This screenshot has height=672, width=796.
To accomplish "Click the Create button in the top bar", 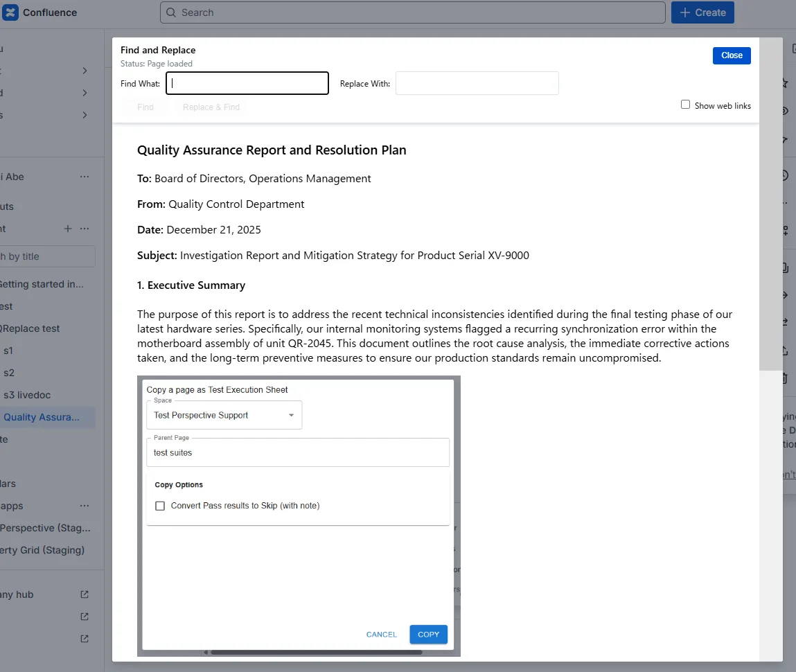I will click(x=702, y=12).
